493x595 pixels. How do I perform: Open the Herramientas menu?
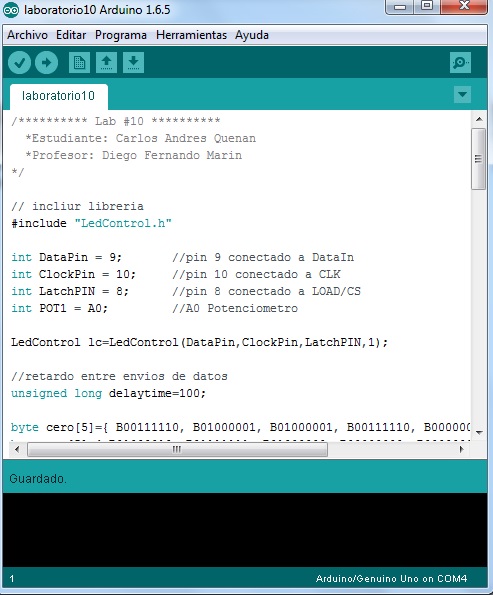(191, 35)
